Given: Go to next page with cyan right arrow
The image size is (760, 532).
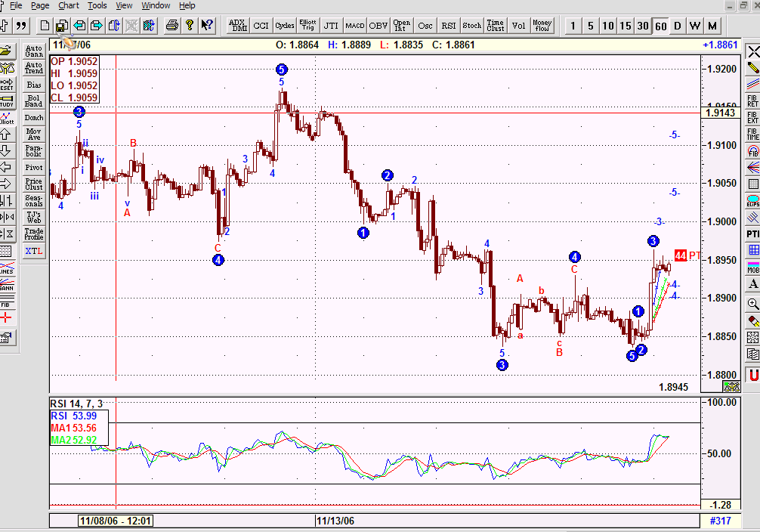Looking at the screenshot, I should pyautogui.click(x=97, y=26).
